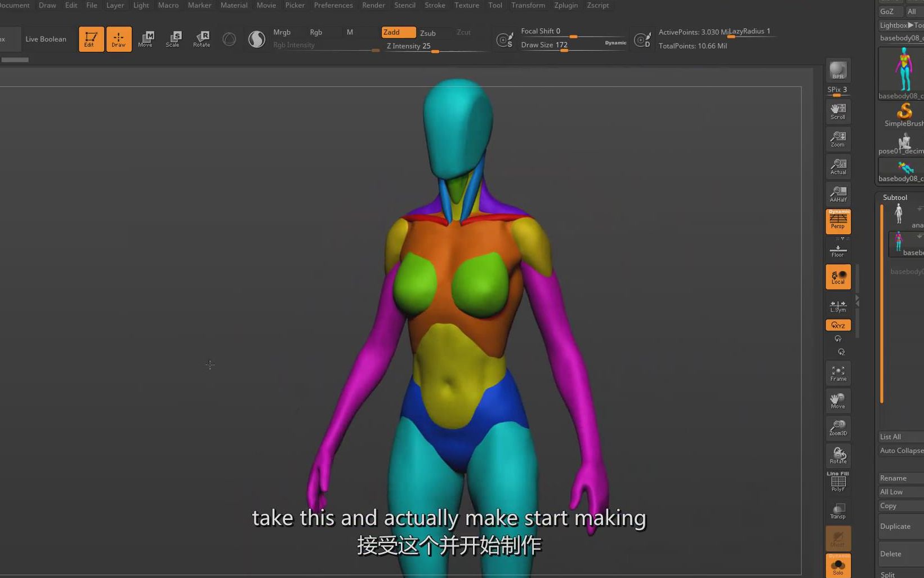This screenshot has width=924, height=578.
Task: Click the Scroll icon on right shelf
Action: 838,111
